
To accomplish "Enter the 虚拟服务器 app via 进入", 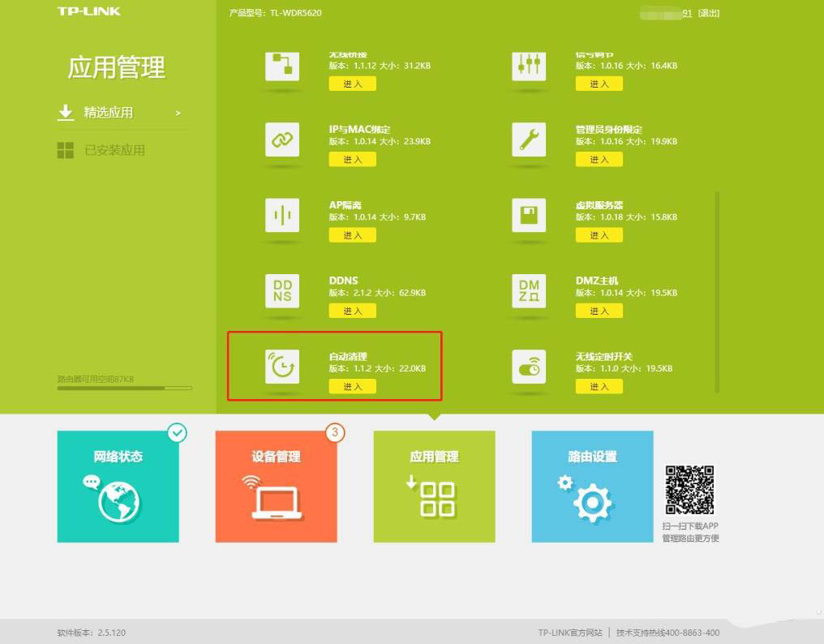I will tap(599, 235).
